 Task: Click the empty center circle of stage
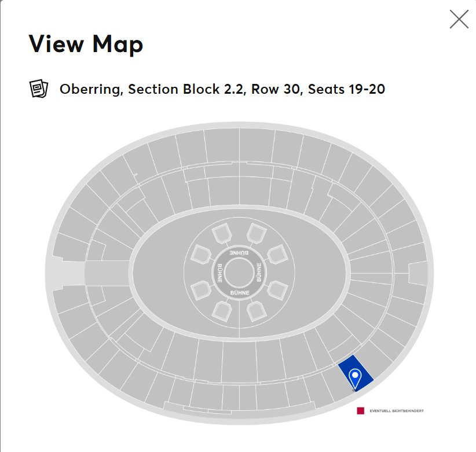[240, 273]
